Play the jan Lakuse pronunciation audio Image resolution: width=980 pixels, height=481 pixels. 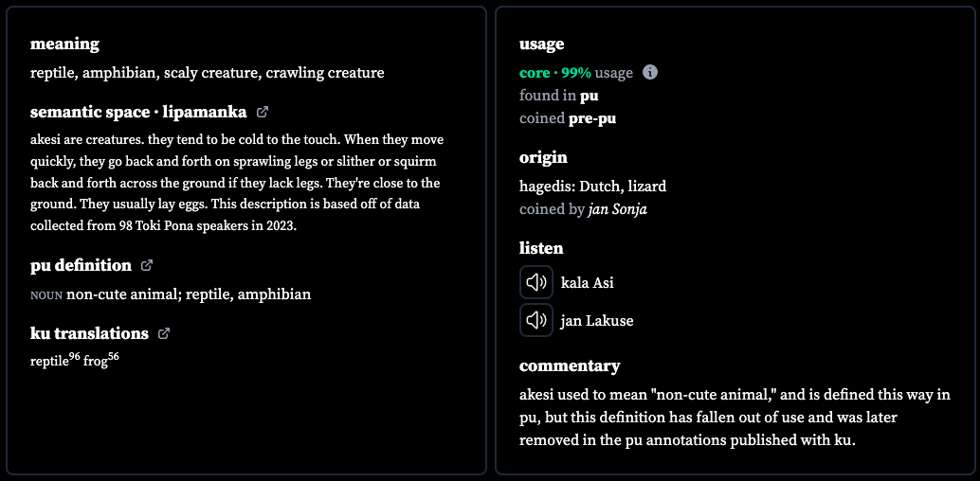536,320
